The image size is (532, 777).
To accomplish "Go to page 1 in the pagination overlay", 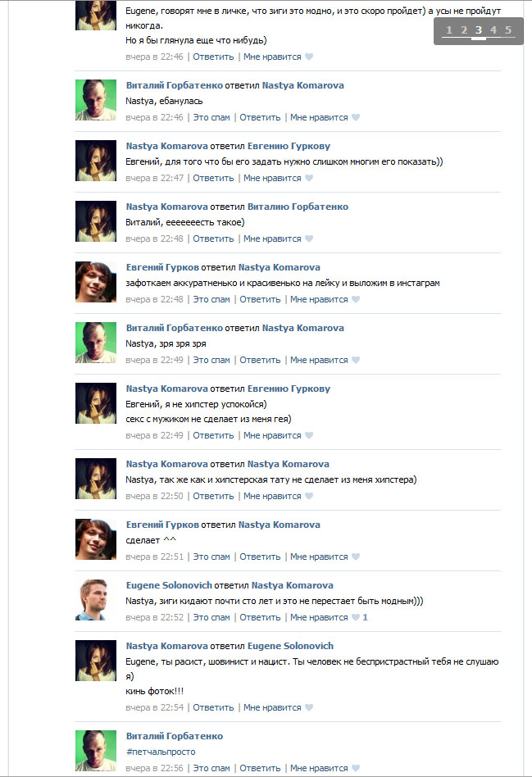I will (449, 30).
